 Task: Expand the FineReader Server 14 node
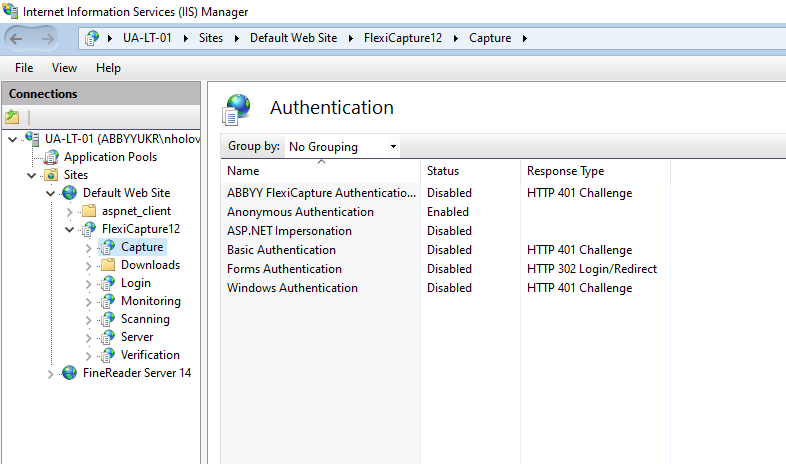pos(51,374)
